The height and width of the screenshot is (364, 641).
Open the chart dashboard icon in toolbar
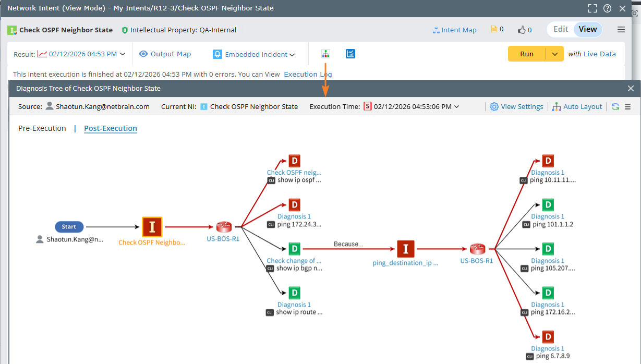point(350,54)
